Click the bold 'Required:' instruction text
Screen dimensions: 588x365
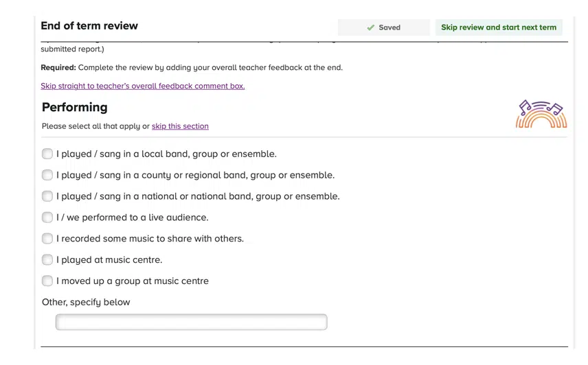click(58, 67)
